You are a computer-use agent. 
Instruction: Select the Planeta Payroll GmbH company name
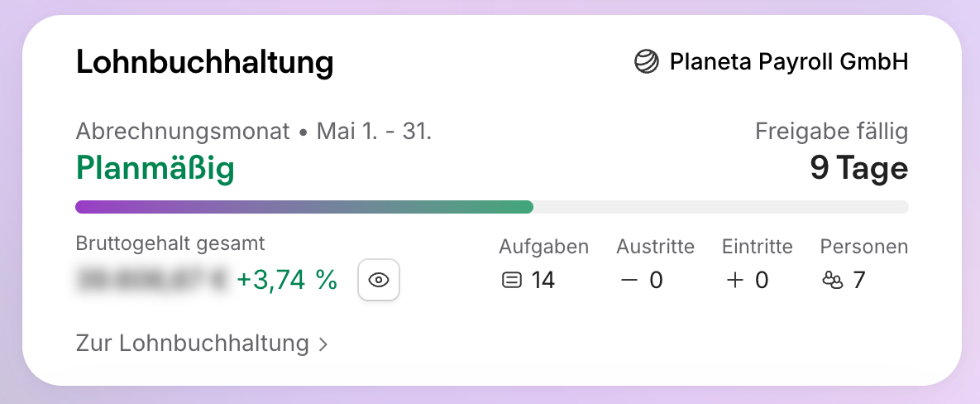pos(789,62)
